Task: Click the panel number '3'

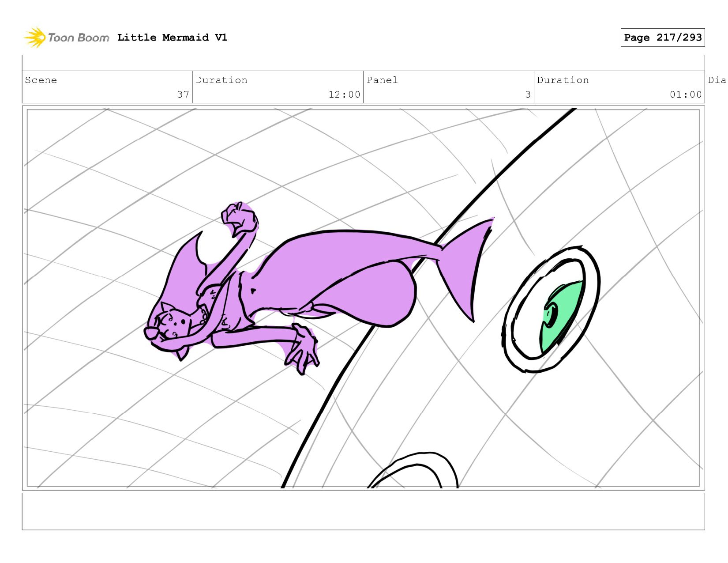Action: pos(528,94)
